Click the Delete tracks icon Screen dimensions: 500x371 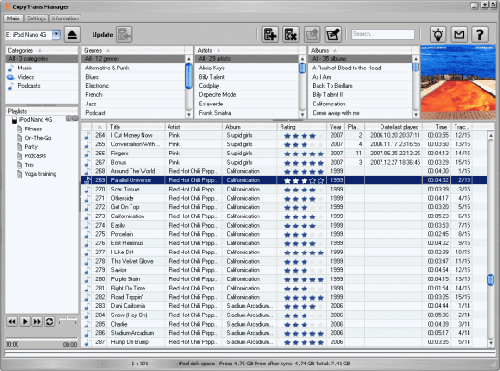click(x=291, y=34)
